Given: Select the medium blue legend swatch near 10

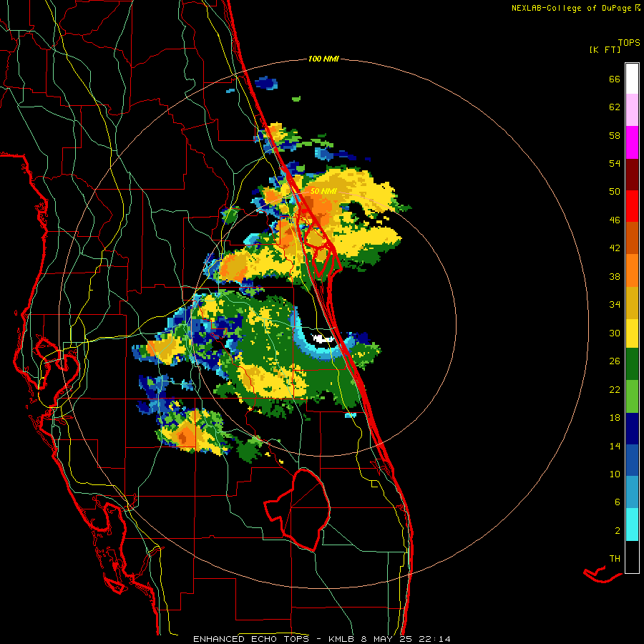Looking at the screenshot, I should 632,460.
